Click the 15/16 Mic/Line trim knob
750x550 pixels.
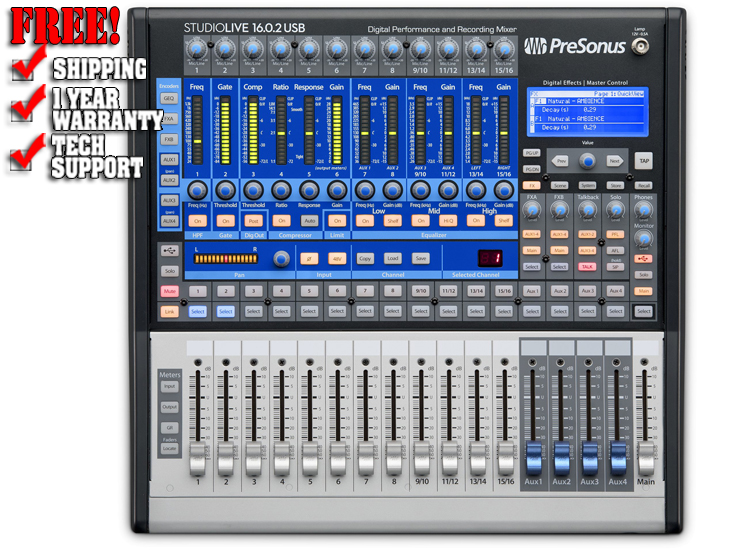[504, 50]
